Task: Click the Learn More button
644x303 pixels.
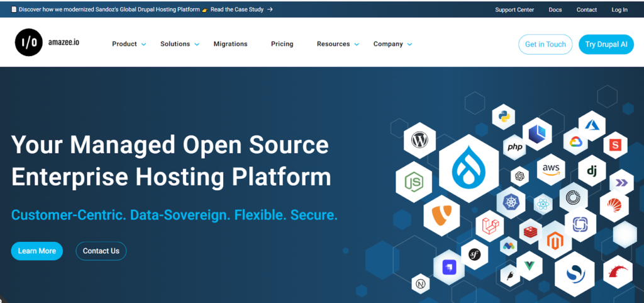Action: click(x=37, y=251)
